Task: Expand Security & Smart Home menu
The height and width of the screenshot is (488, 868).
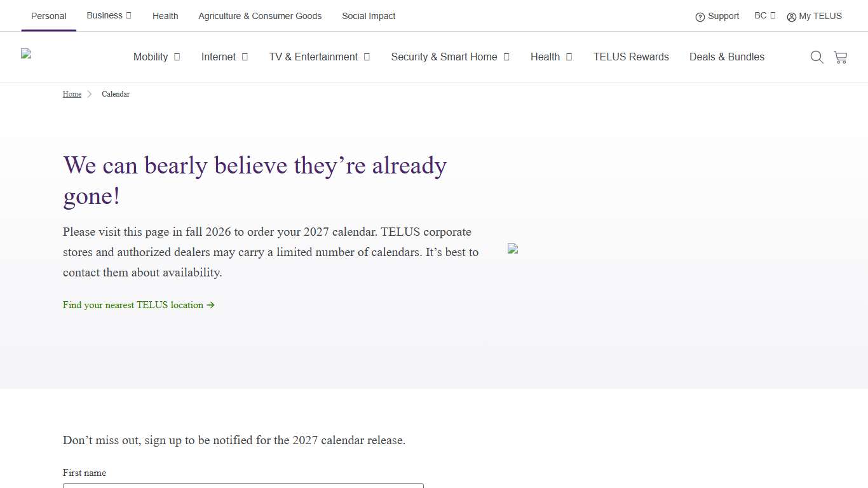Action: click(x=450, y=57)
